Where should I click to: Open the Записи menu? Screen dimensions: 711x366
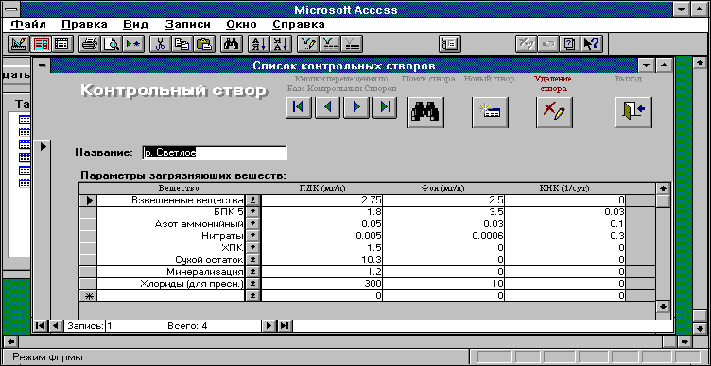(x=188, y=24)
